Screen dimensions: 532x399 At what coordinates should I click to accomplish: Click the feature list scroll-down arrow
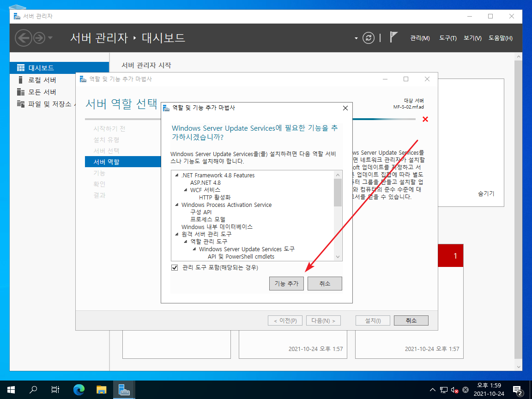click(338, 257)
